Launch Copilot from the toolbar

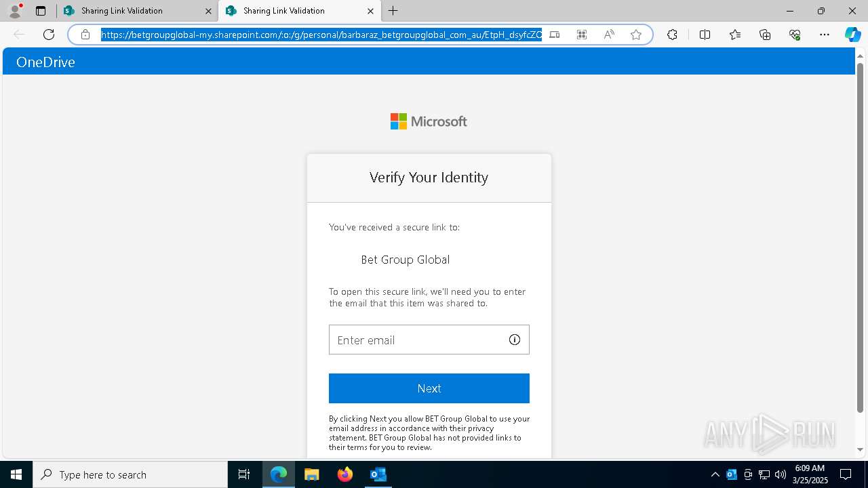pos(852,35)
